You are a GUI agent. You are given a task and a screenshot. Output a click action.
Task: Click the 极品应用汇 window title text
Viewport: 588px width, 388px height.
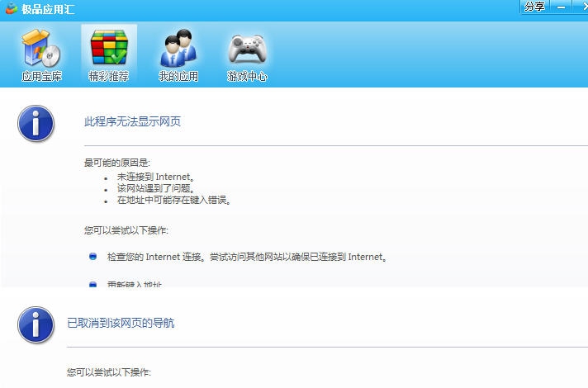coord(48,9)
